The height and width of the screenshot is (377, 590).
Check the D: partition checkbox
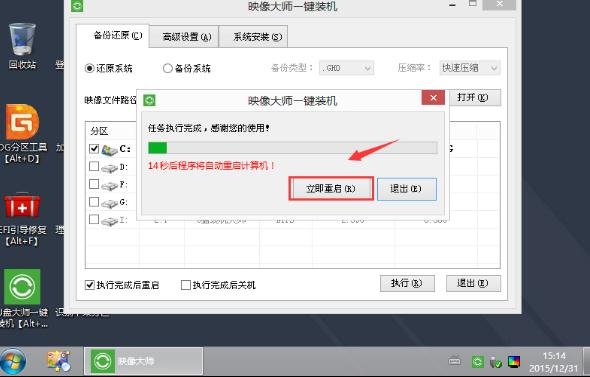[x=94, y=166]
